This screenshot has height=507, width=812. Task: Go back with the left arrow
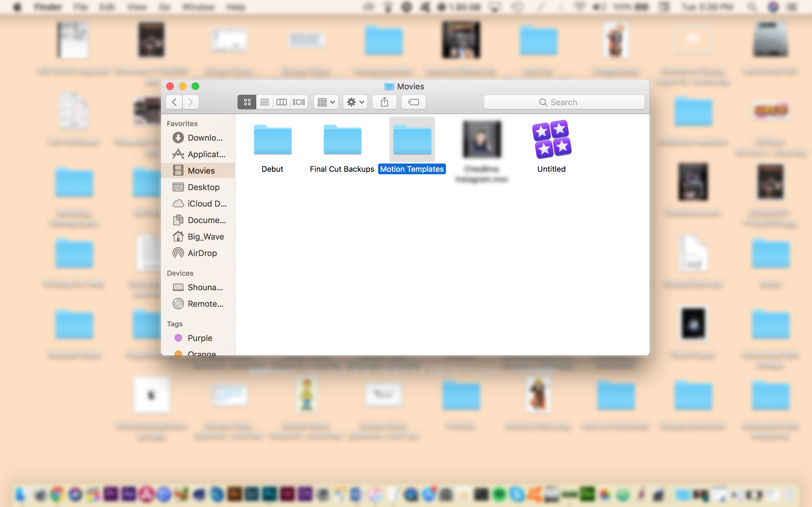(174, 102)
